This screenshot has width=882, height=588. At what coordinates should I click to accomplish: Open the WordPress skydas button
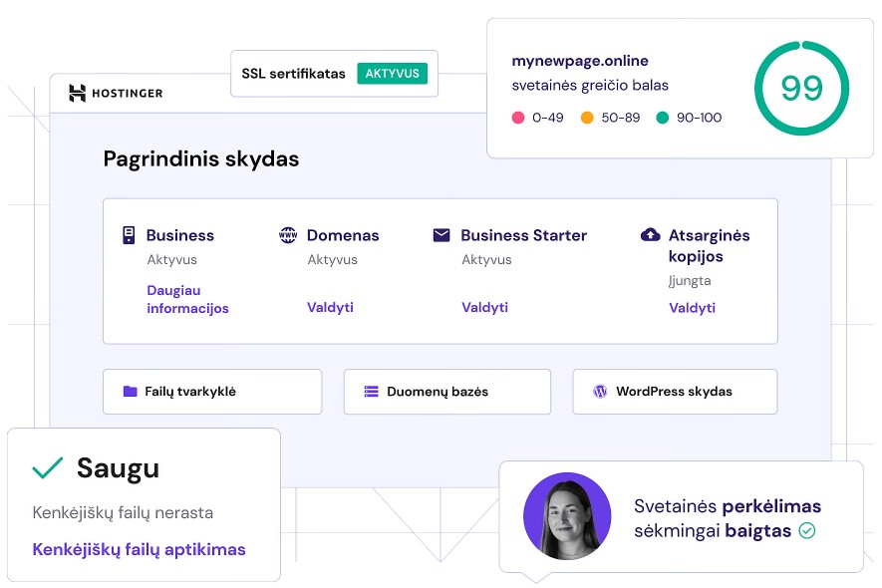[675, 392]
